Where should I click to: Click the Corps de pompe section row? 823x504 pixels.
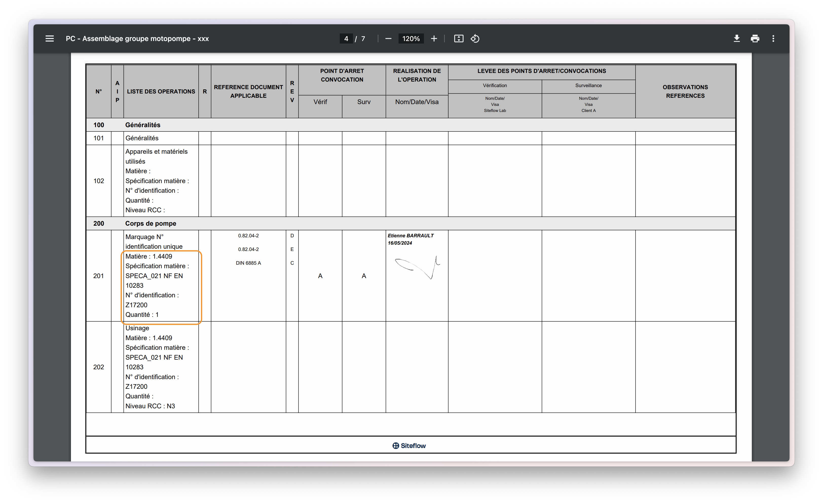151,224
